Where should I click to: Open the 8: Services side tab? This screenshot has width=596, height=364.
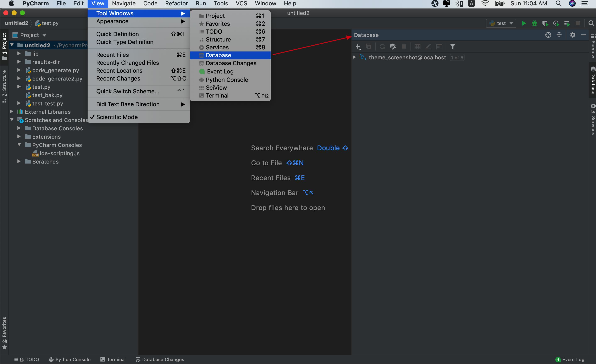(593, 119)
